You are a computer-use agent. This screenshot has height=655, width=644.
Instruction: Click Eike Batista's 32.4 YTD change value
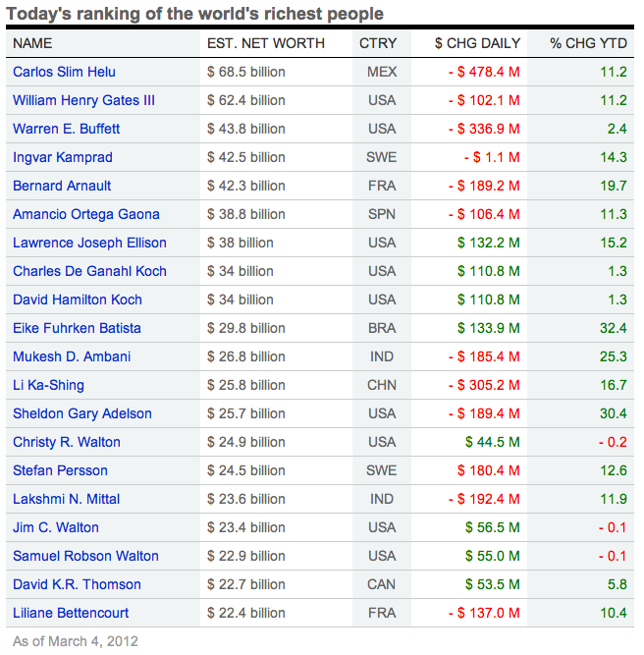click(614, 328)
